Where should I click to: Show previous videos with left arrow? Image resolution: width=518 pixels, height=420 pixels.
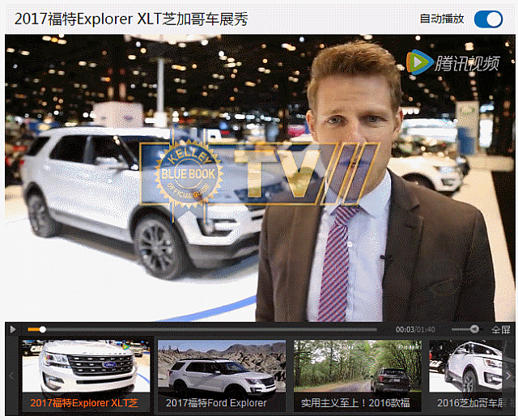[11, 375]
